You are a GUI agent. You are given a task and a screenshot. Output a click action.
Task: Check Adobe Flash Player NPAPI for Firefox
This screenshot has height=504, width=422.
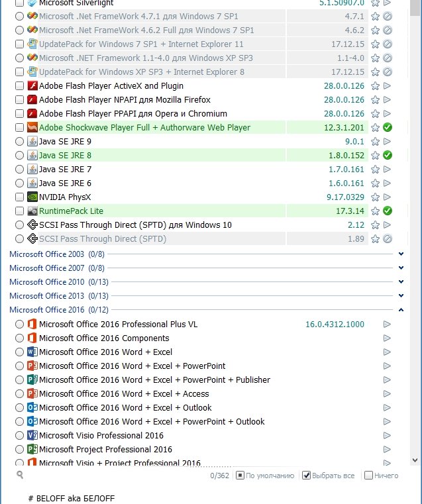coord(20,99)
